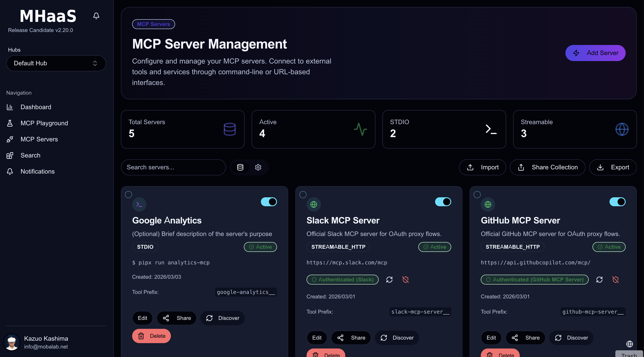Click the GitHub revoke authentication shield icon
Image resolution: width=644 pixels, height=357 pixels.
click(616, 280)
